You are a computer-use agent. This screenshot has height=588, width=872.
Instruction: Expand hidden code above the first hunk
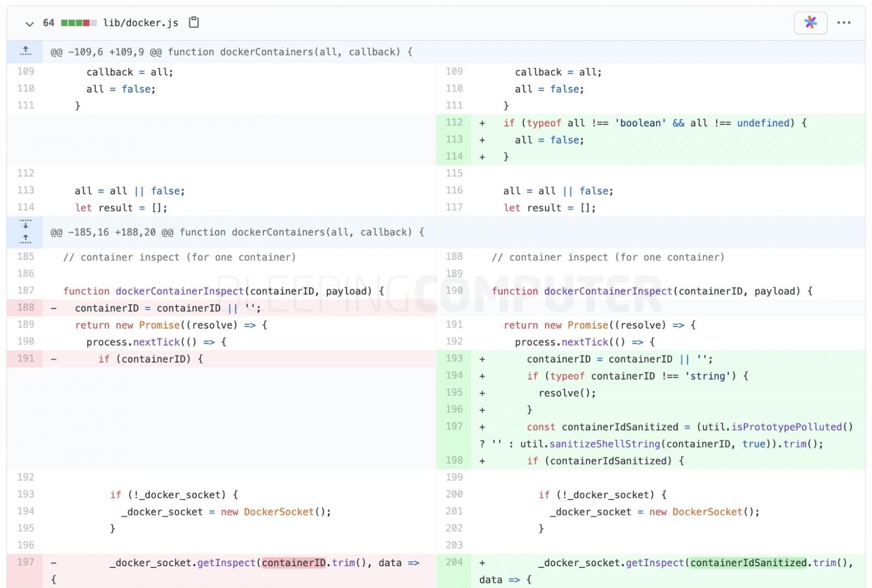coord(25,51)
